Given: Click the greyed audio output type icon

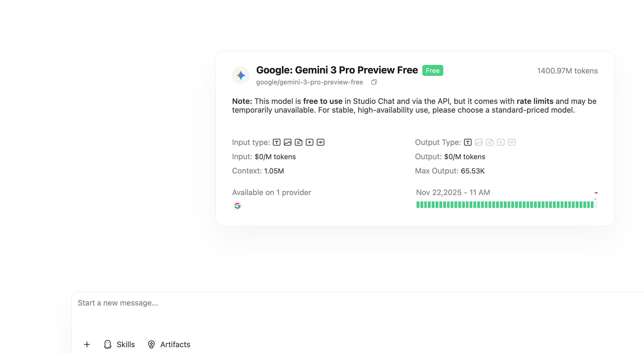Looking at the screenshot, I should click(x=512, y=142).
